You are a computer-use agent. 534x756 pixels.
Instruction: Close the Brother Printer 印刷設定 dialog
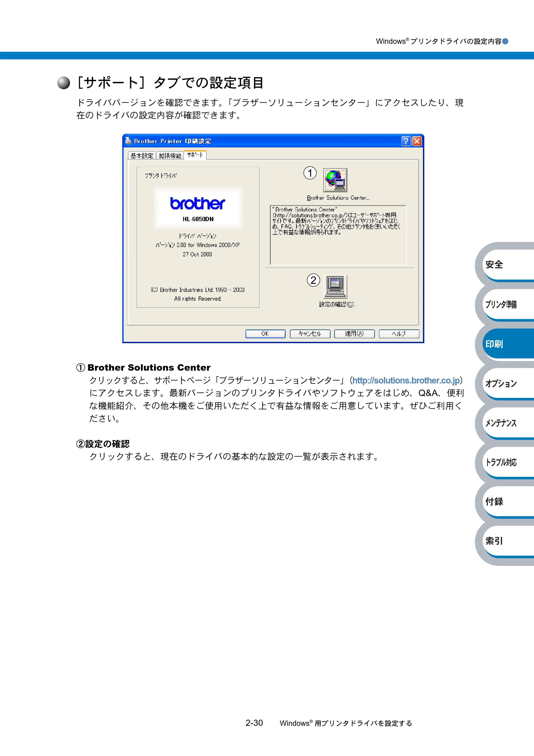417,141
